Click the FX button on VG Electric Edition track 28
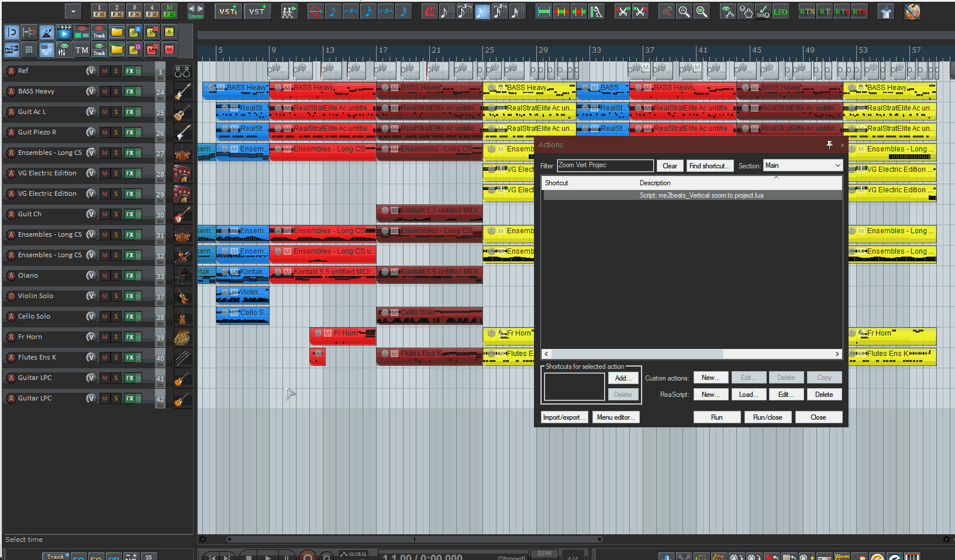Image resolution: width=955 pixels, height=560 pixels. (x=129, y=174)
